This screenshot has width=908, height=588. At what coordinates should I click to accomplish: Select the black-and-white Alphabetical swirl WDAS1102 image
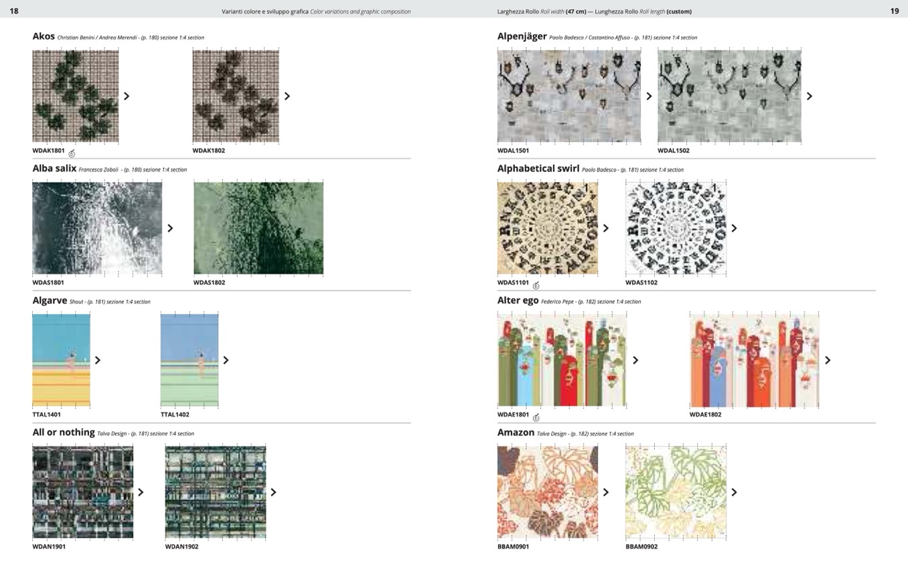coord(676,228)
